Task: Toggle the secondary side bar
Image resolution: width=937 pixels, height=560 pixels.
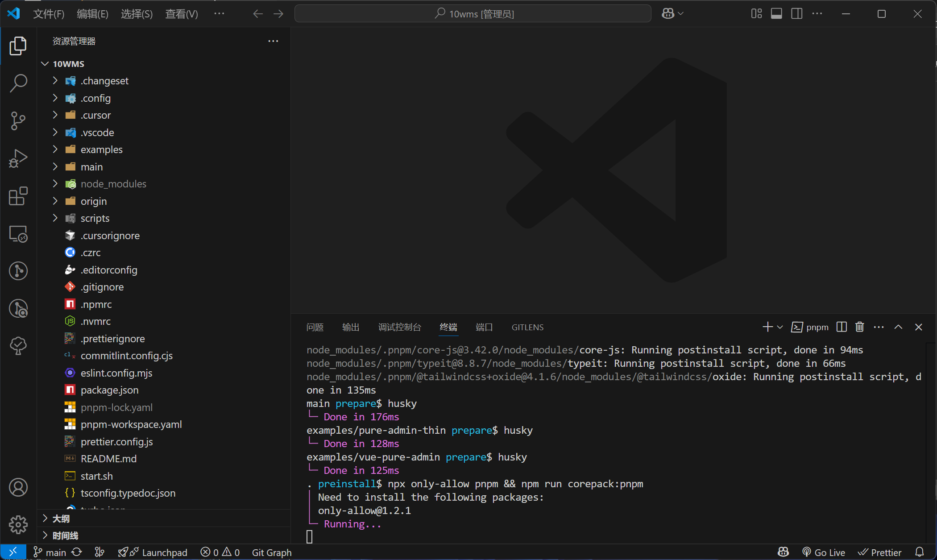Action: click(796, 14)
